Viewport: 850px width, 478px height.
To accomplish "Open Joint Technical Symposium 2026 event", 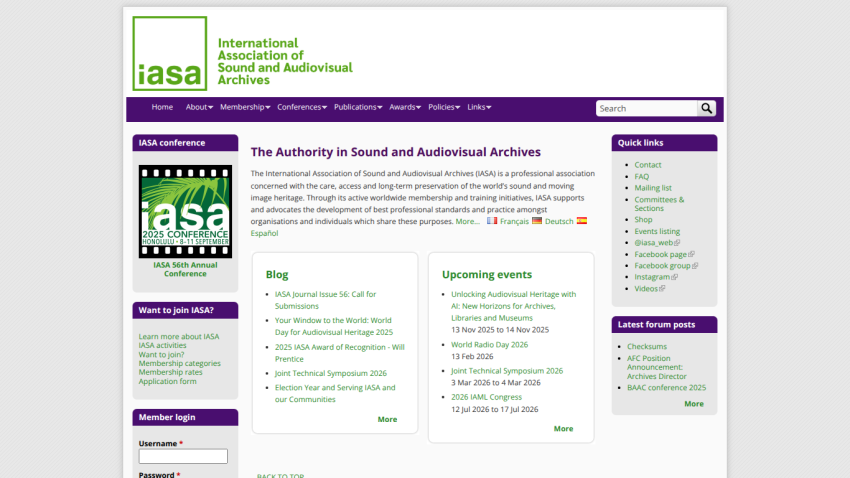I will point(507,371).
